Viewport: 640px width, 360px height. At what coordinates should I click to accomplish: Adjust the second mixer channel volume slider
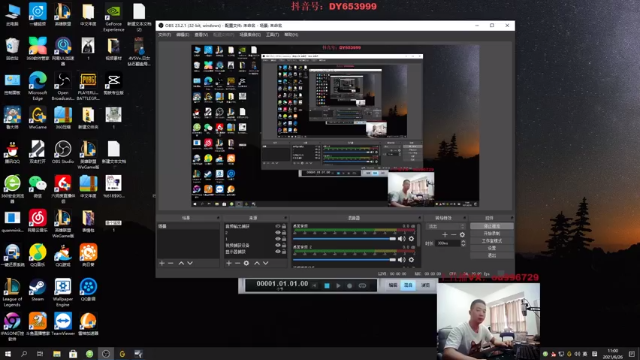[344, 260]
